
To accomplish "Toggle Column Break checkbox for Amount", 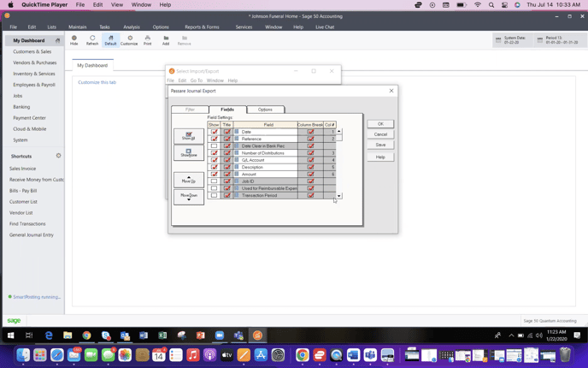I will pyautogui.click(x=310, y=174).
